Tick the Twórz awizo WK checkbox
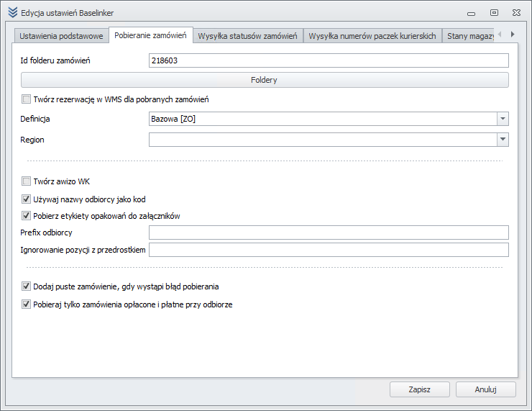 (26, 181)
